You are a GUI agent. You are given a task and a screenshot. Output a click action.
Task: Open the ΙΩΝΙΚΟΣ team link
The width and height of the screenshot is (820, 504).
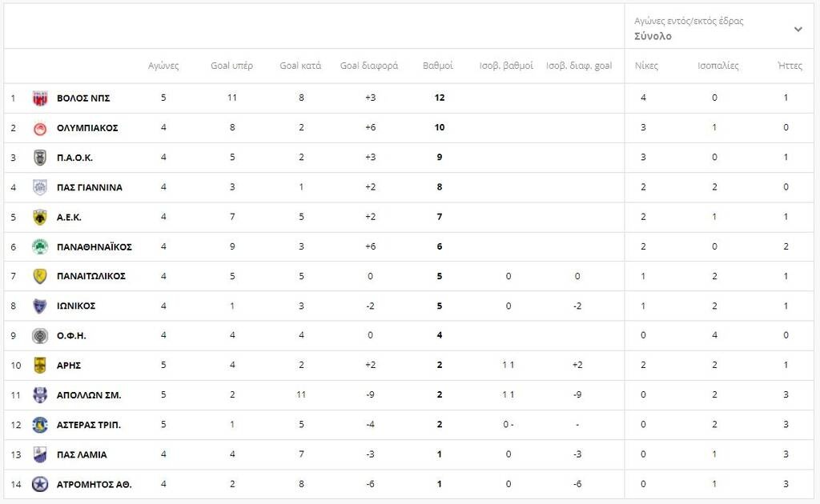coord(76,306)
